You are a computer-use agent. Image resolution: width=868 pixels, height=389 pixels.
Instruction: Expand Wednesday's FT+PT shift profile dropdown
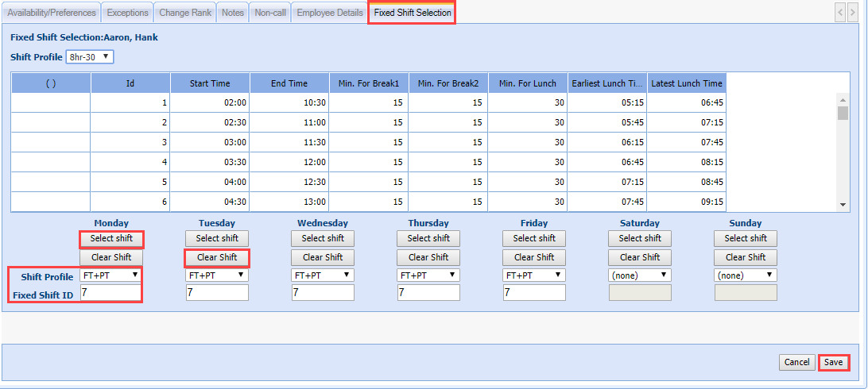pyautogui.click(x=323, y=275)
